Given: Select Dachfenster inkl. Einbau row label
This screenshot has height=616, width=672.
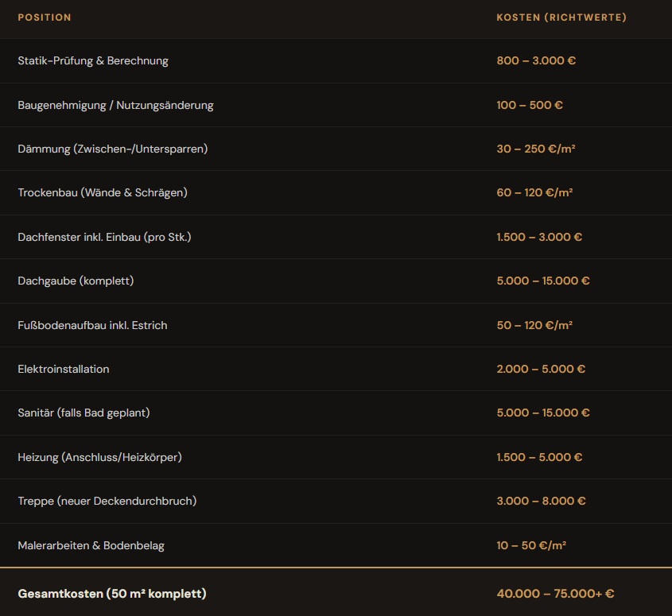Looking at the screenshot, I should click(x=104, y=237).
